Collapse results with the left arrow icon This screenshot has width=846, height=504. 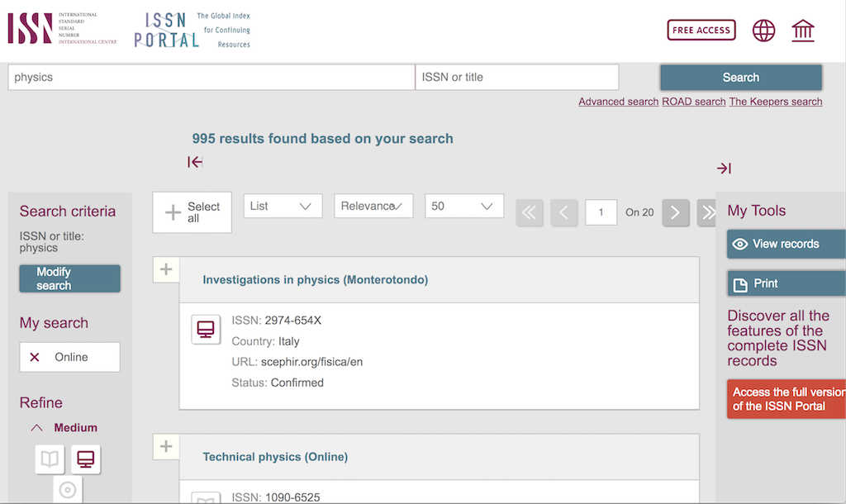click(195, 163)
